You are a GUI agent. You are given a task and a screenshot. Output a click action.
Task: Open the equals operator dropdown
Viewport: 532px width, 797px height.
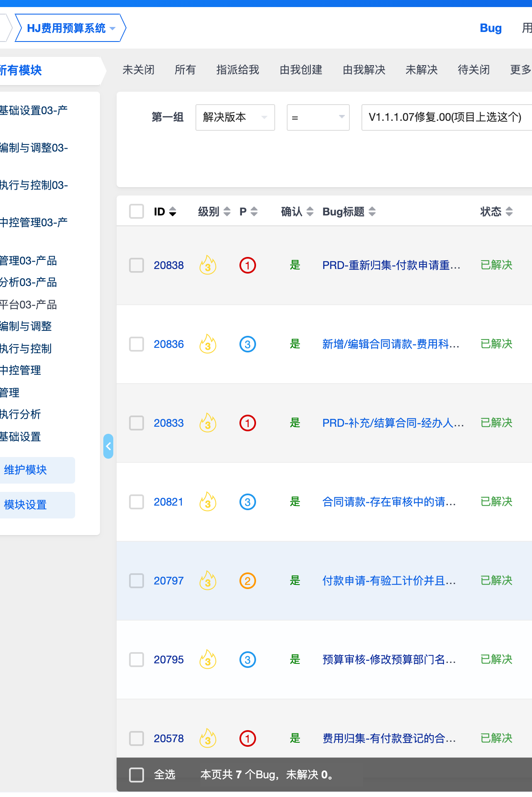pos(318,117)
